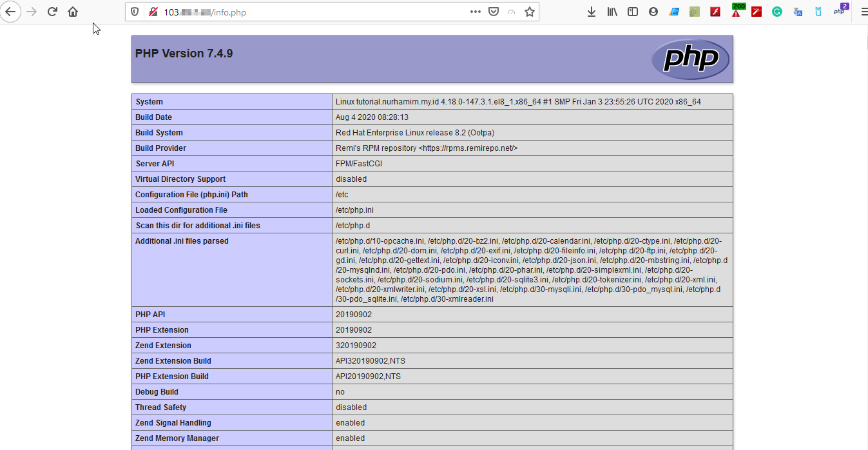Click the insecure connection padlock icon
Image resolution: width=868 pixels, height=450 pixels.
tap(153, 12)
